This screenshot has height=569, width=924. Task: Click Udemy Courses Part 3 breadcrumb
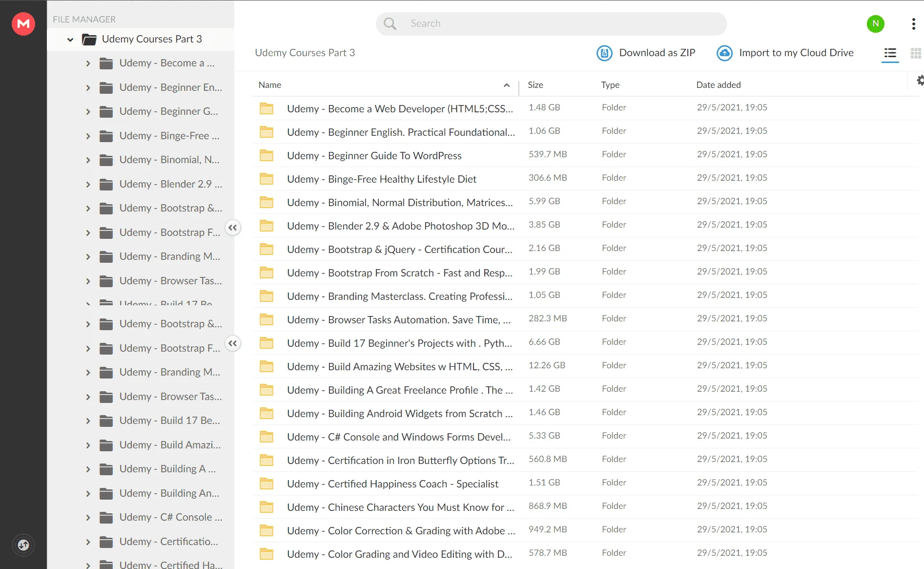point(305,53)
